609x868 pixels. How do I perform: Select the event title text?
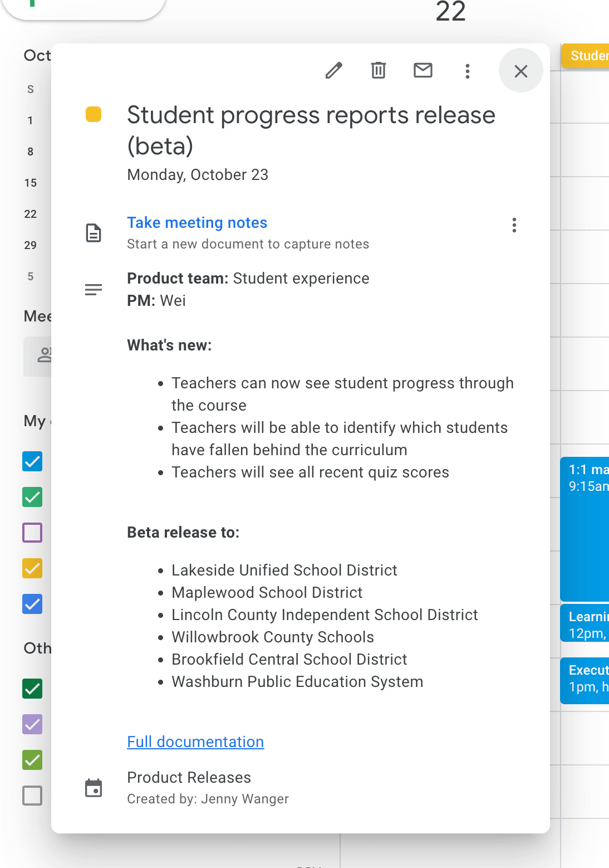(311, 130)
